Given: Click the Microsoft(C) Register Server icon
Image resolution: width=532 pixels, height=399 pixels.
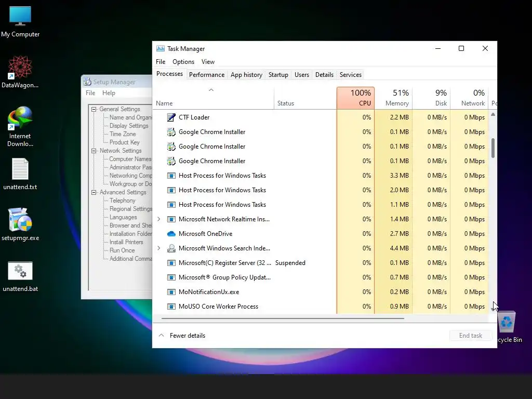Looking at the screenshot, I should click(x=171, y=263).
